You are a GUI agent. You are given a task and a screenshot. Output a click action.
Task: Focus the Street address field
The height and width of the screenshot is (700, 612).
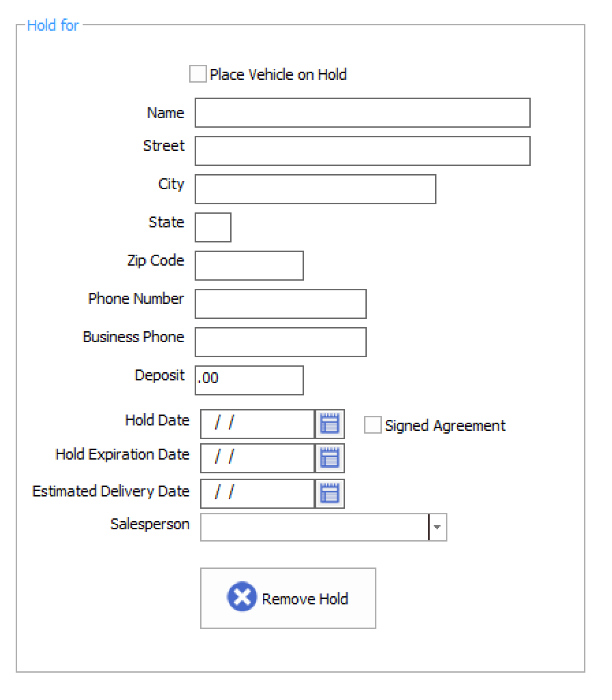362,151
